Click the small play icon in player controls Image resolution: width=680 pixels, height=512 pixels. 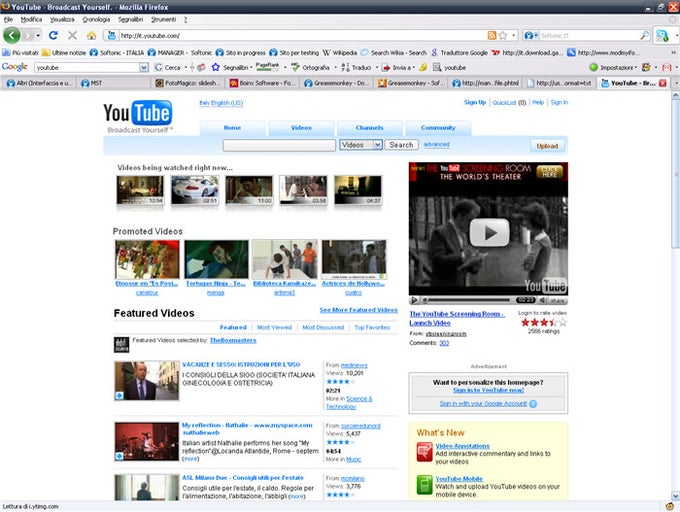click(x=414, y=300)
